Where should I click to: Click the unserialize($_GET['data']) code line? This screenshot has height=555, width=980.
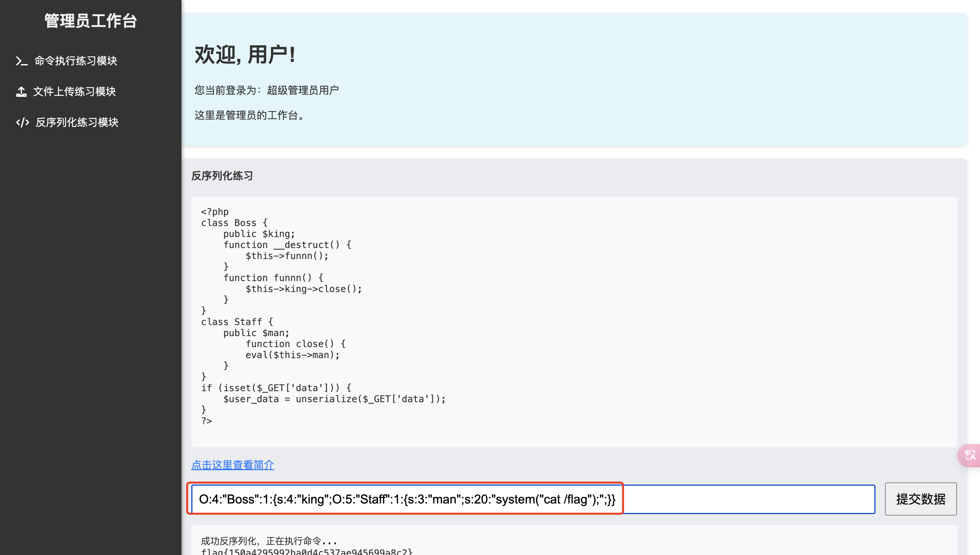[334, 399]
